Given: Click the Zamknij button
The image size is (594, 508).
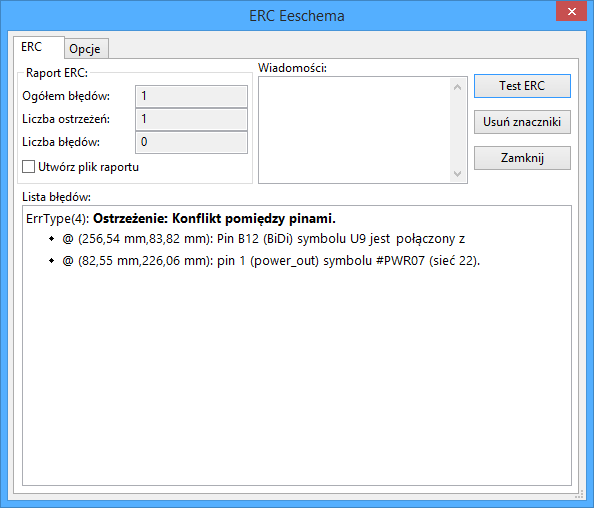Looking at the screenshot, I should pos(522,158).
